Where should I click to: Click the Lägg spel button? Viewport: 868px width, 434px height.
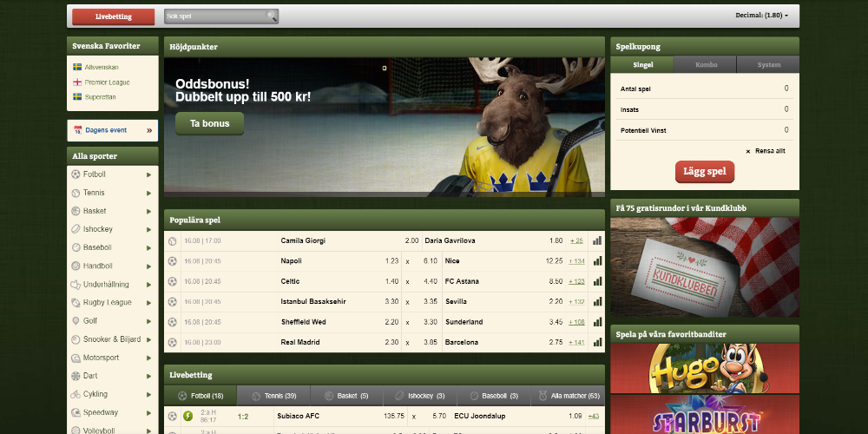[x=705, y=172]
